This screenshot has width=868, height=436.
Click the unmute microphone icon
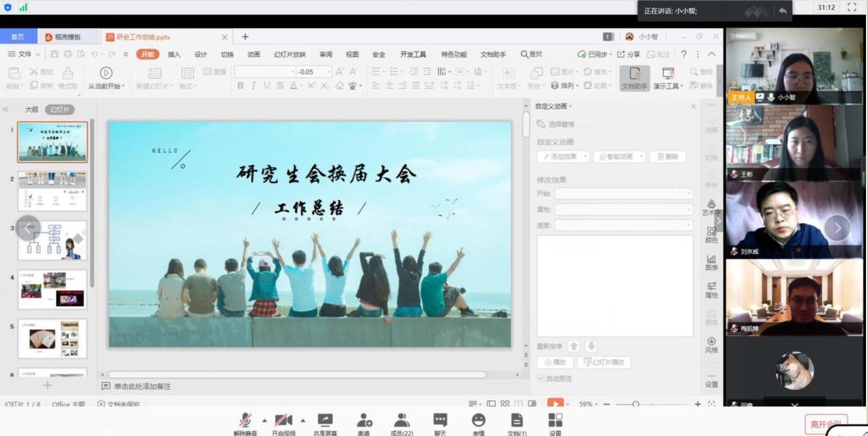(245, 420)
